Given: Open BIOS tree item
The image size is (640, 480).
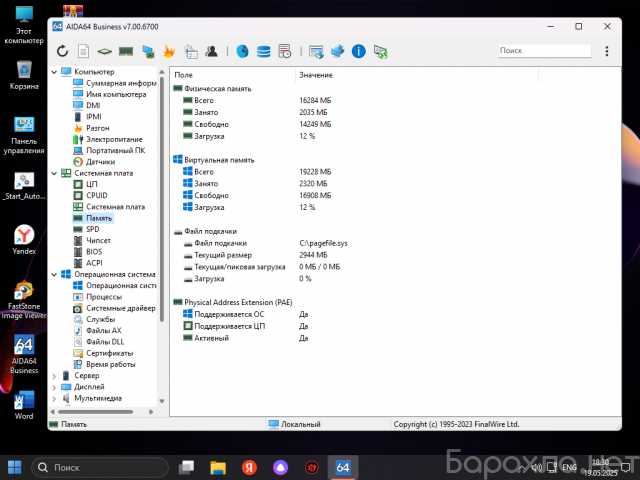Looking at the screenshot, I should click(x=94, y=252).
